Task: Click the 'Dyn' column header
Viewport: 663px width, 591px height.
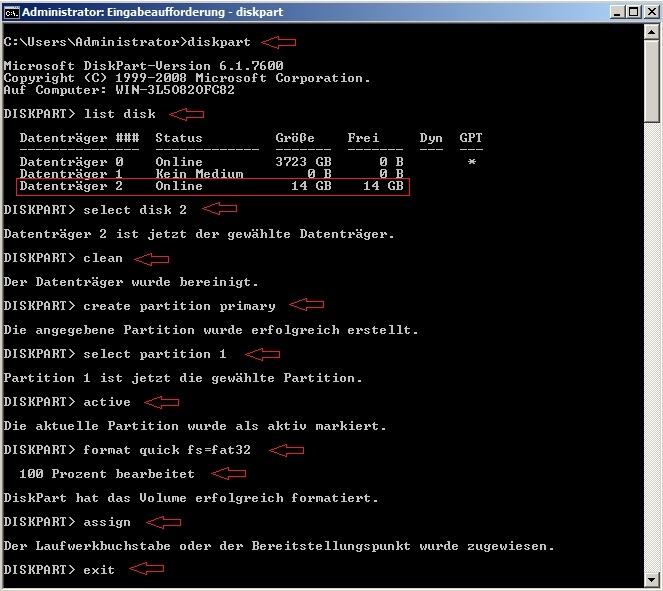Action: click(431, 138)
